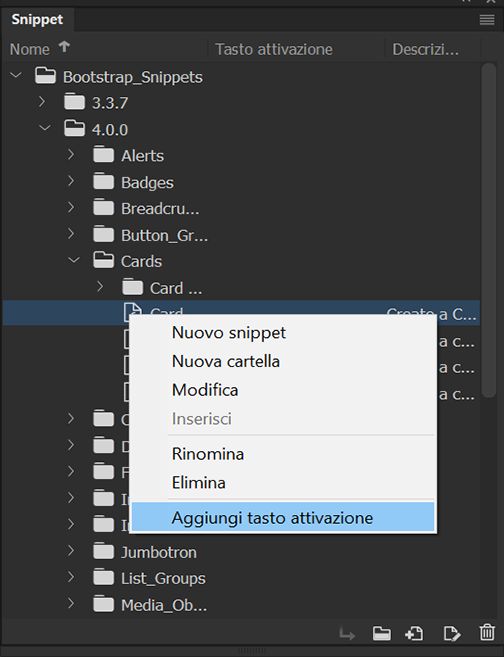Select the Jumbotron folder label
Viewport: 504px width, 657px height.
159,553
